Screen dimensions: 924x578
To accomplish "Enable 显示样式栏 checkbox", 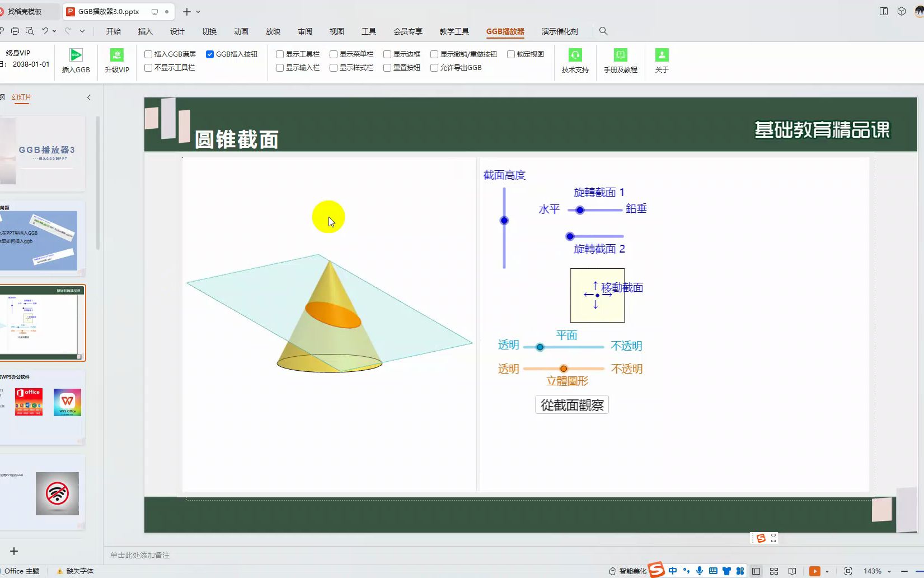I will coord(334,68).
